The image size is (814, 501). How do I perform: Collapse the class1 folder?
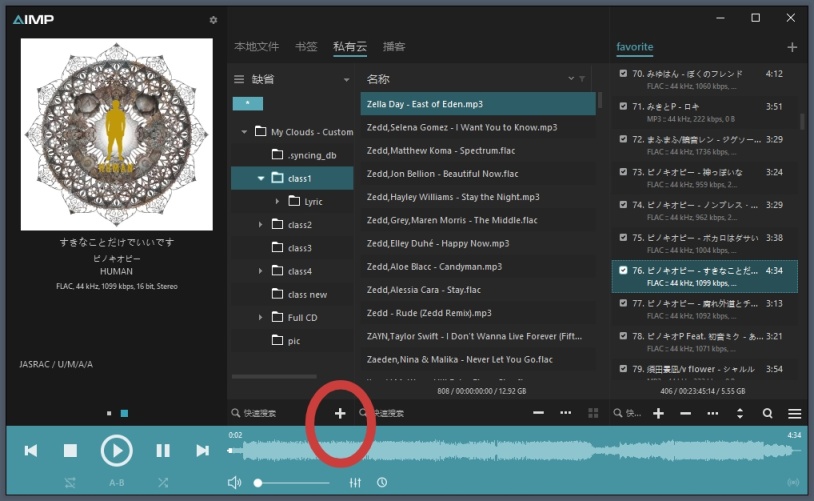click(x=261, y=178)
